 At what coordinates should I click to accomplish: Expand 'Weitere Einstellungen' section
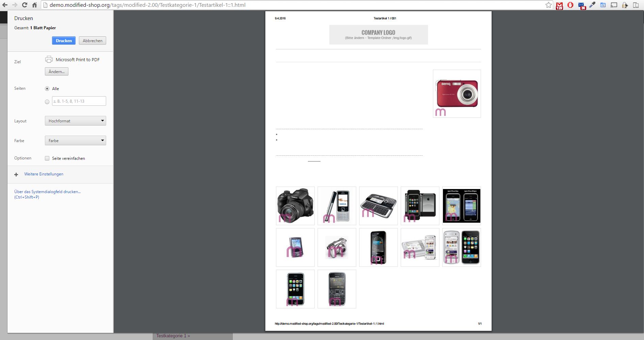pyautogui.click(x=44, y=174)
